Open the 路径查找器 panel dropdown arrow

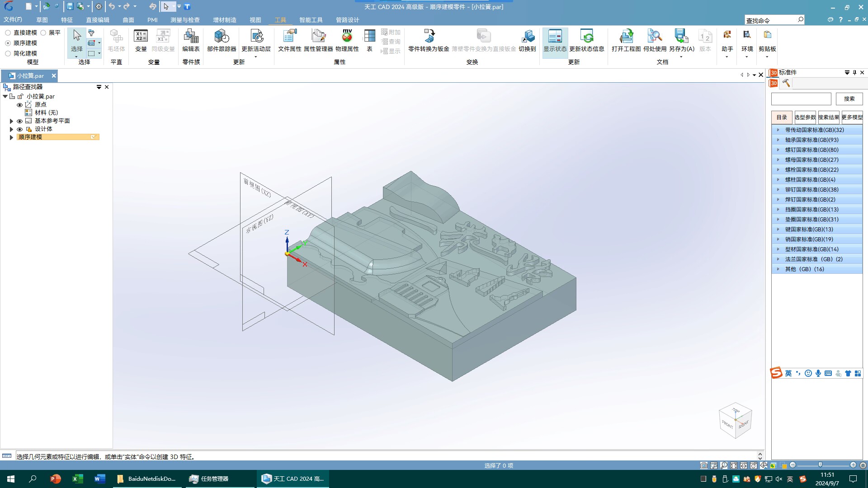(x=99, y=87)
